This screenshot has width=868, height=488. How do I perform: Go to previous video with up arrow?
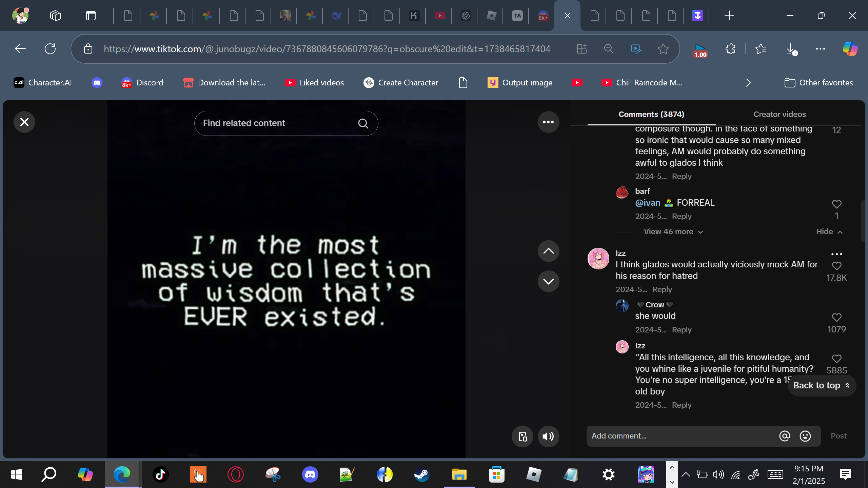[x=548, y=251]
